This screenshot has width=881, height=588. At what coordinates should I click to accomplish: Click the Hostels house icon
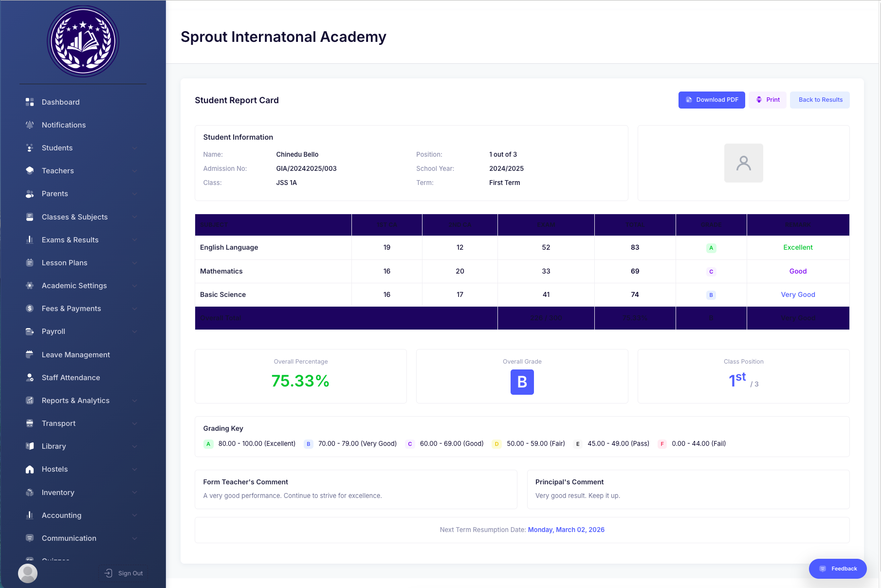pos(30,469)
